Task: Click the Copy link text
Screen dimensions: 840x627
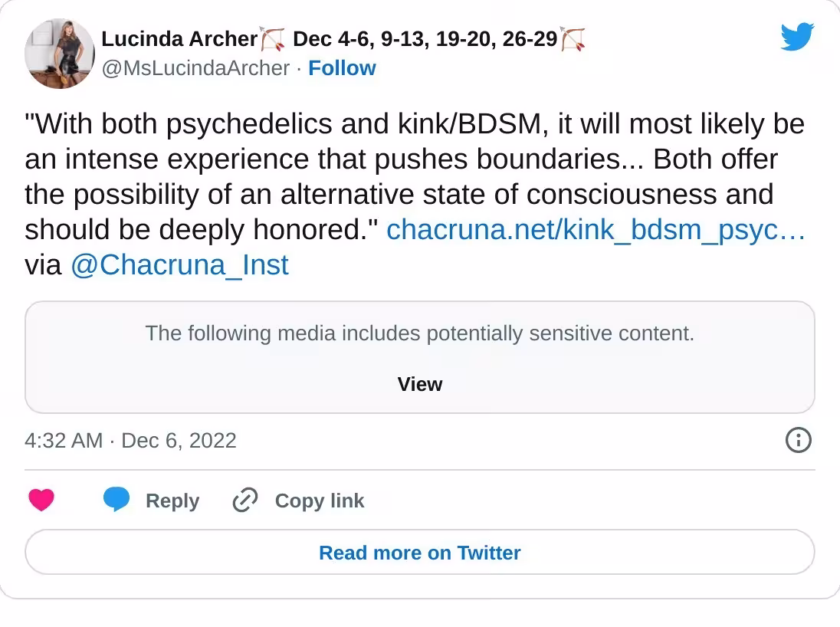Action: (320, 501)
